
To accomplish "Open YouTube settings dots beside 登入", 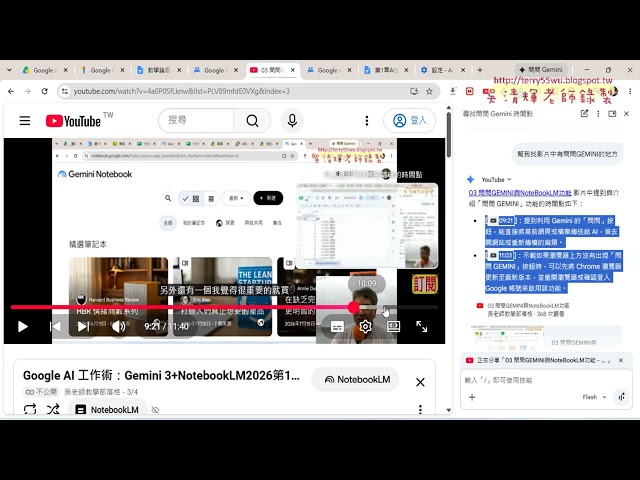I will pos(367,121).
